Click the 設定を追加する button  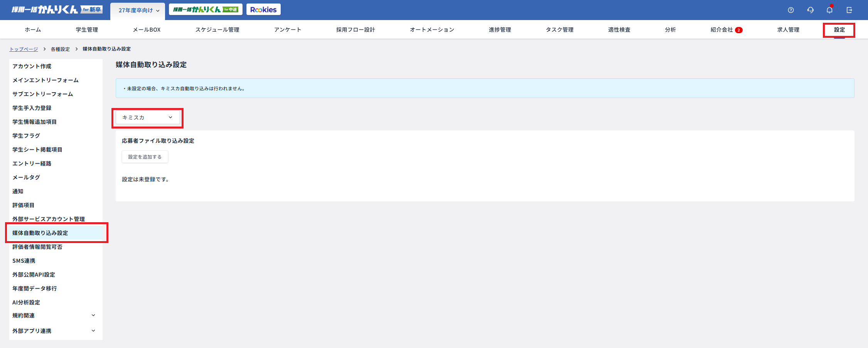145,157
